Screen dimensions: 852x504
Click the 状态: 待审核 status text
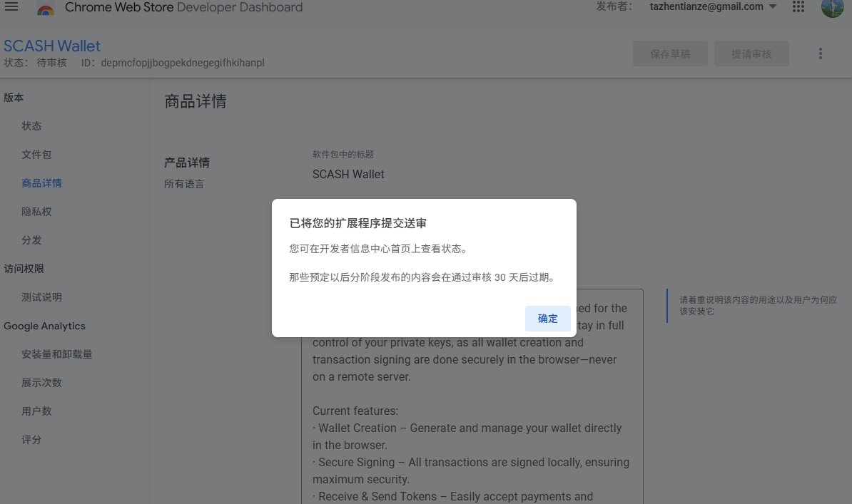pos(35,63)
